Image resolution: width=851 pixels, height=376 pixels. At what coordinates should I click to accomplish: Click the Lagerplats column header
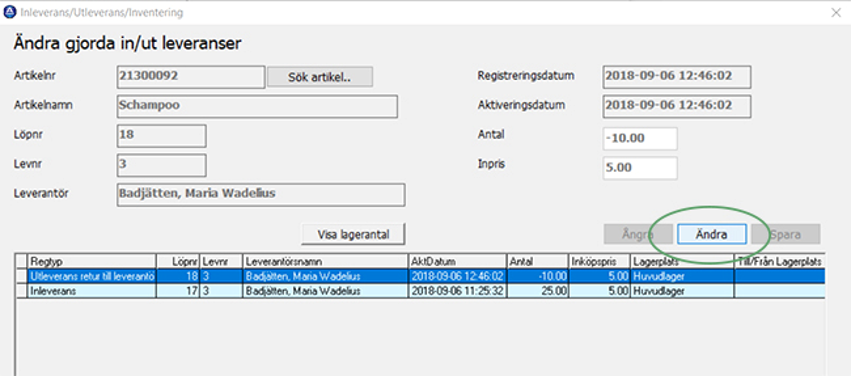tap(682, 261)
